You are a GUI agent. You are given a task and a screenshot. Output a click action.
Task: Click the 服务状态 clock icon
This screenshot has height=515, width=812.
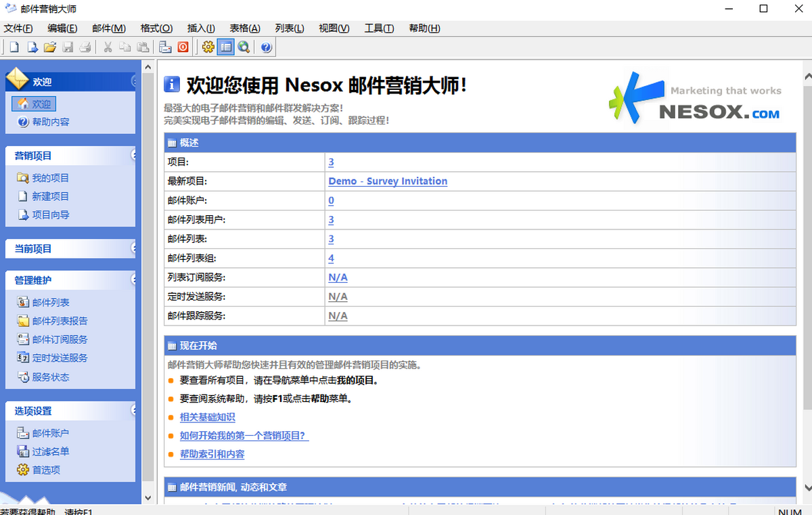23,377
